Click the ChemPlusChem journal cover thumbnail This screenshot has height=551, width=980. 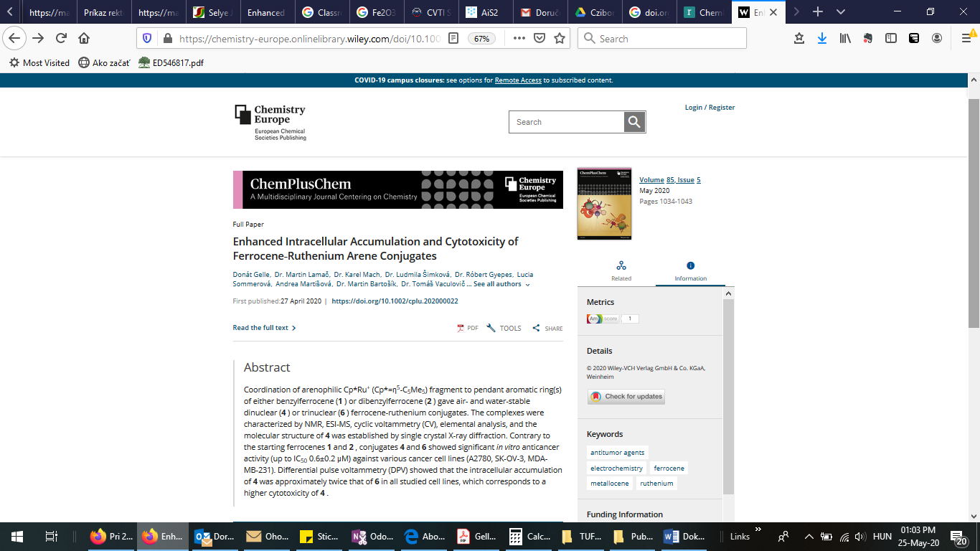[x=603, y=204]
